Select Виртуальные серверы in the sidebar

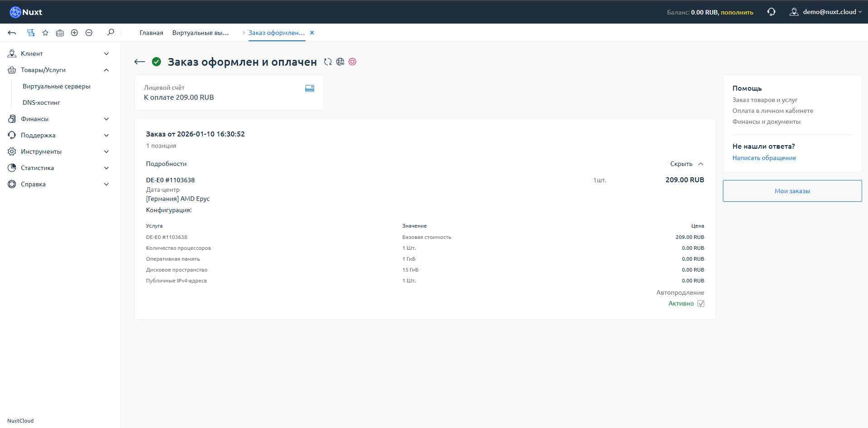point(57,86)
